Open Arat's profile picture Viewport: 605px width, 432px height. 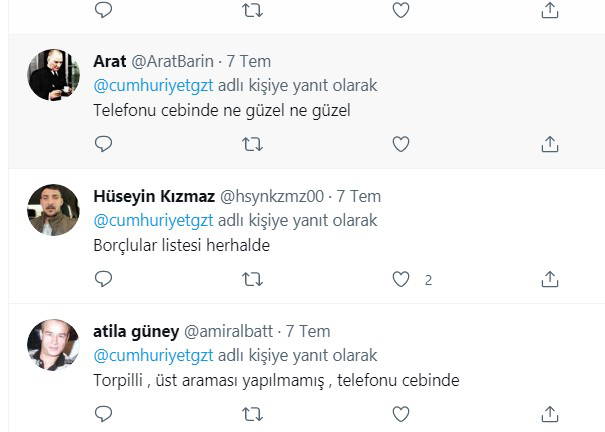[53, 75]
